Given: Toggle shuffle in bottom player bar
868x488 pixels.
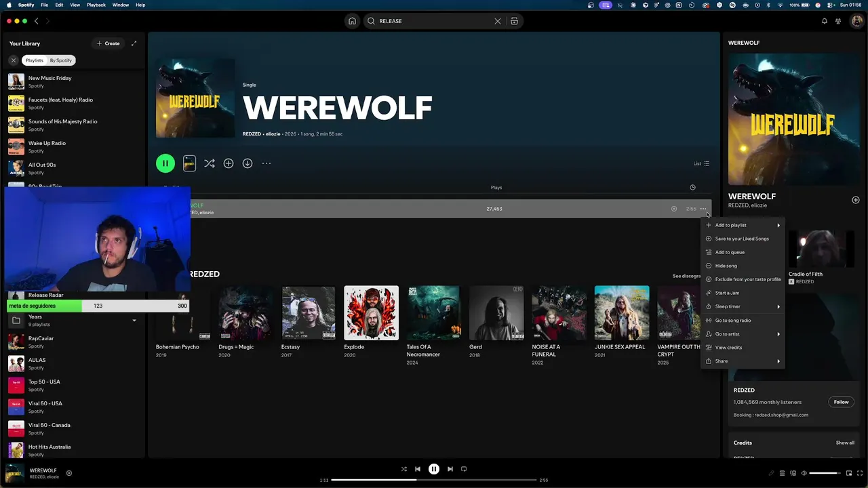Looking at the screenshot, I should (404, 469).
